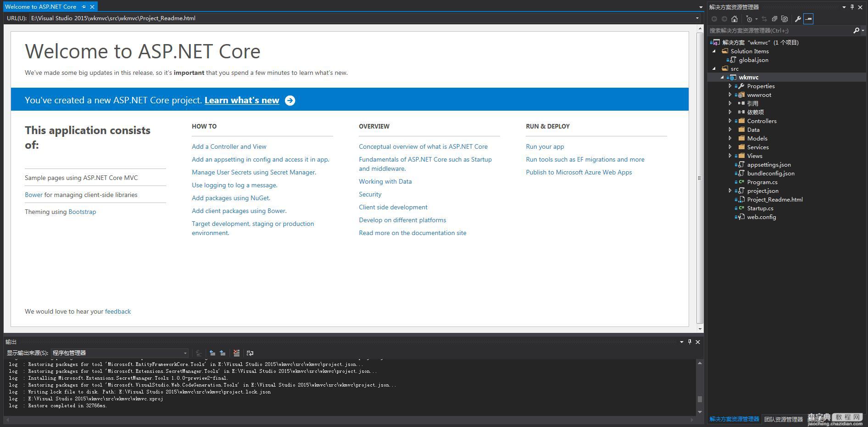Open the Add a Controller and View link

point(229,146)
